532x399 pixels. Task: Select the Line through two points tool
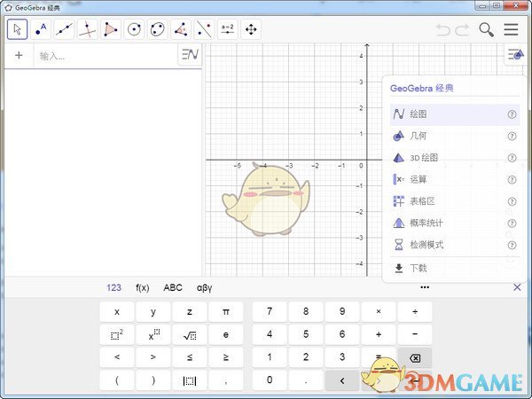[x=64, y=29]
